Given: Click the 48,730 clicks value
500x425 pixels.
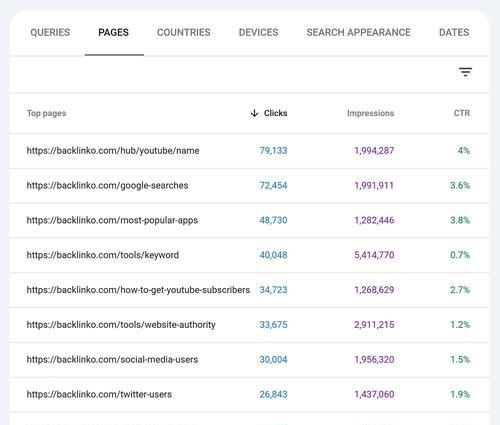Looking at the screenshot, I should (273, 220).
